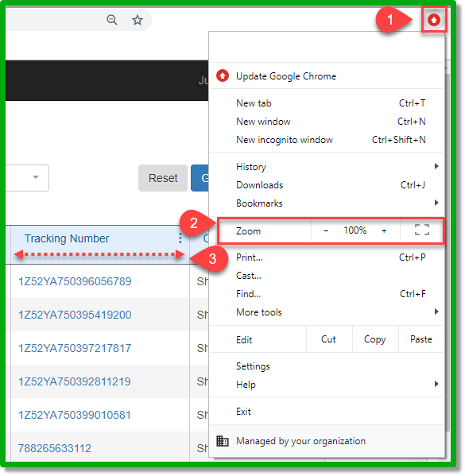This screenshot has width=465, height=476.
Task: Click the zoom-out magnifier in the address bar
Action: pyautogui.click(x=112, y=20)
